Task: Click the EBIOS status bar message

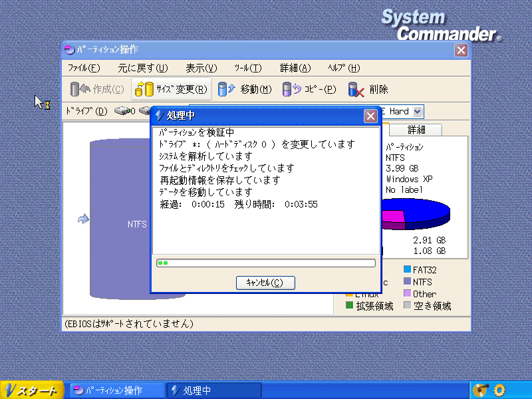Action: pyautogui.click(x=128, y=324)
